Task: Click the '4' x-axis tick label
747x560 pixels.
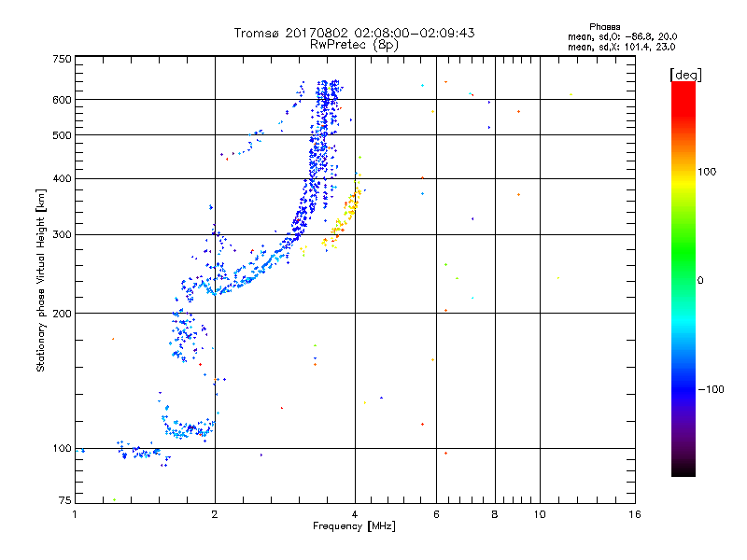Action: click(355, 514)
